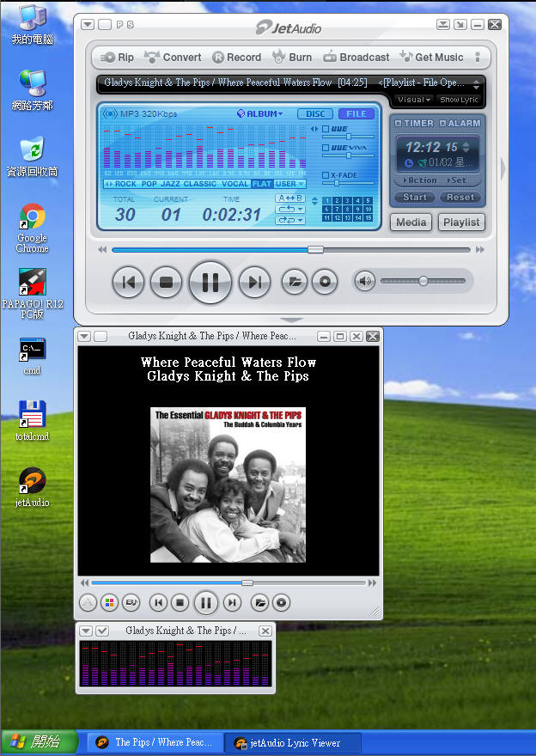Viewport: 536px width, 756px height.
Task: Open the Visual dropdown
Action: [413, 100]
